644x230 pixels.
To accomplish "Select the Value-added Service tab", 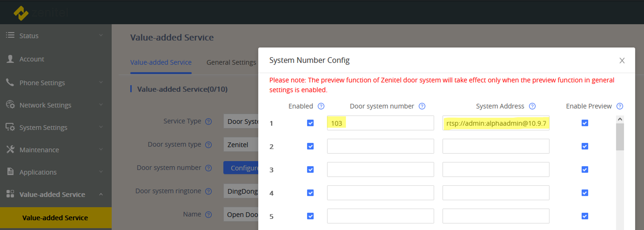I will click(x=161, y=62).
